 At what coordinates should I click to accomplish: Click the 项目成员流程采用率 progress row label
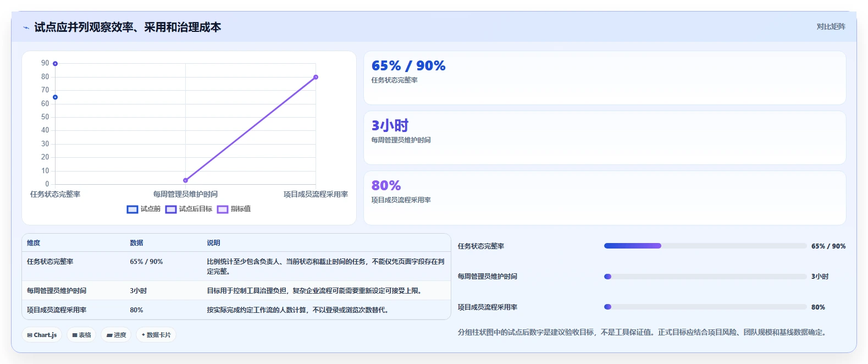[x=488, y=307]
